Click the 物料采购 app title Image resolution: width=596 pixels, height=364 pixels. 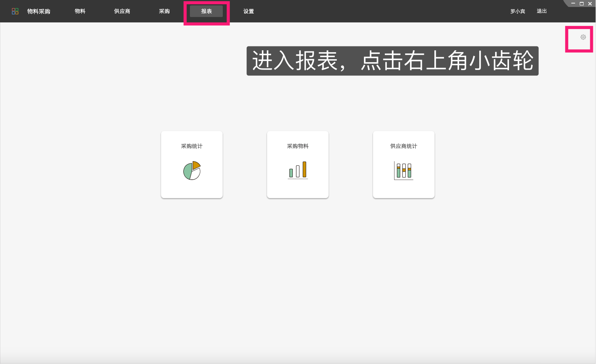tap(38, 11)
